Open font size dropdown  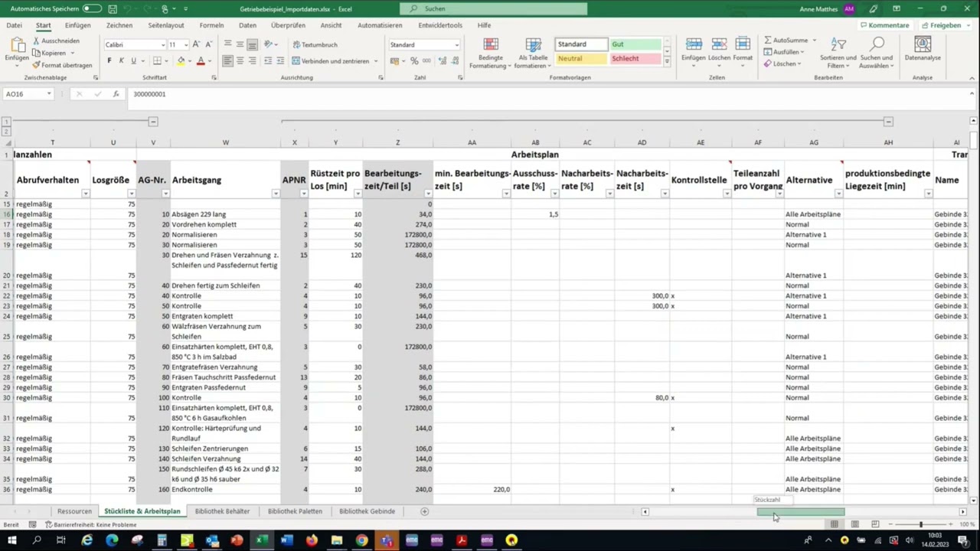185,44
